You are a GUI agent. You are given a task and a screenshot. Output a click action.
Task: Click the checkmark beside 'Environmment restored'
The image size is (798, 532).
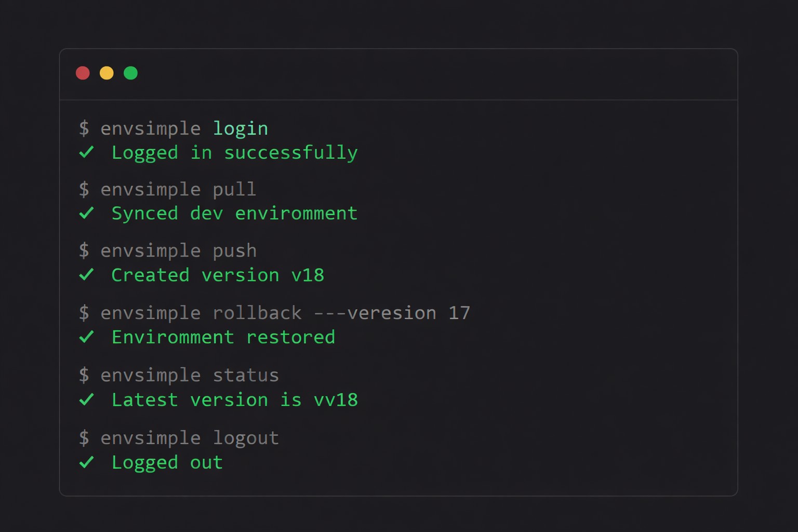(x=87, y=337)
